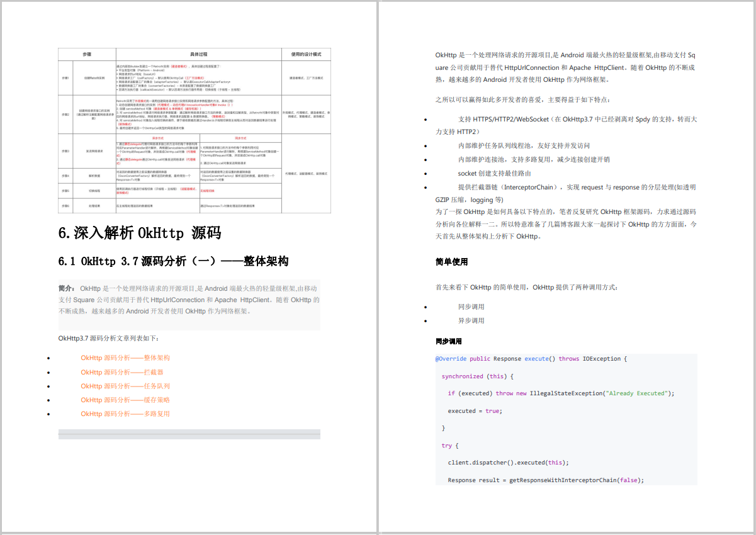This screenshot has width=756, height=535.
Task: Click code line with 'IllegalStateException("Already Executed")'
Action: 561,393
